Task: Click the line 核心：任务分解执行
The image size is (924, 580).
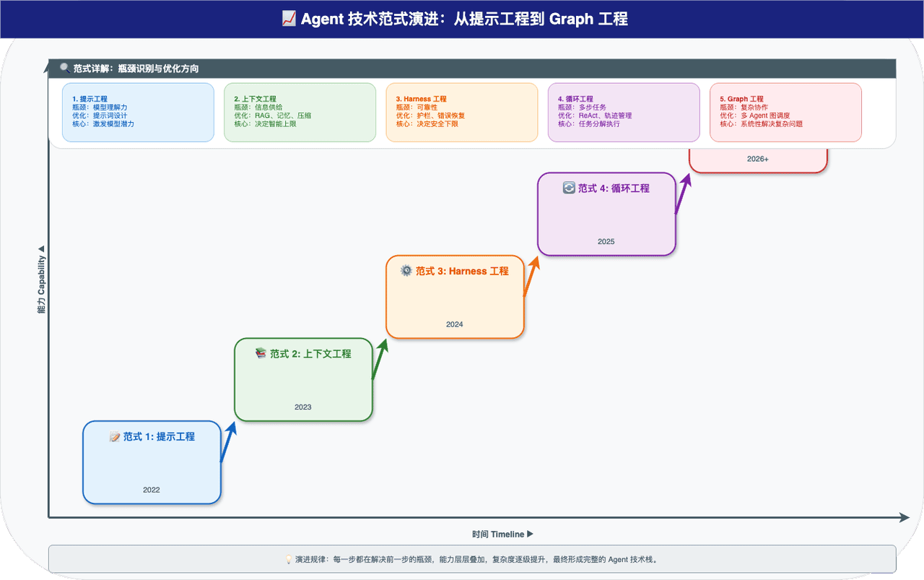Action: point(589,124)
